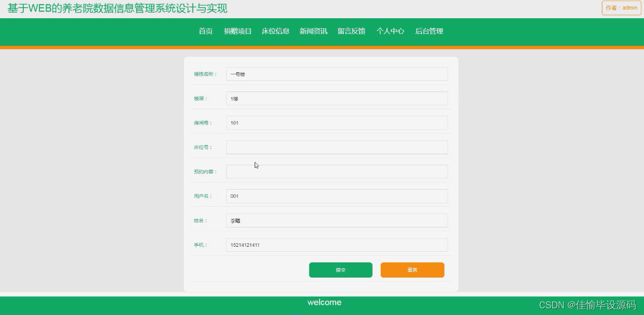This screenshot has height=315, width=644.
Task: Click inside the 楼栋名称 input field
Action: (337, 74)
